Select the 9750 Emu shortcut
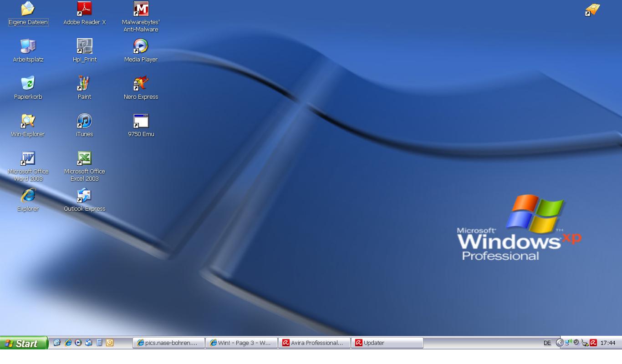 coord(141,125)
